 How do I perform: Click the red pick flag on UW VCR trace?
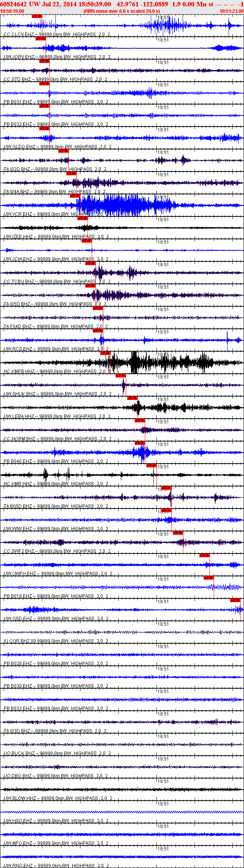click(75, 196)
